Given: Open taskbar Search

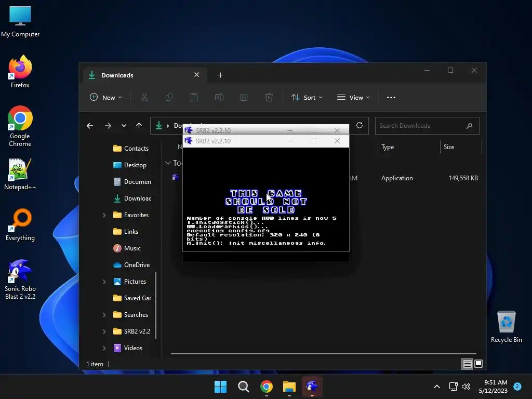Looking at the screenshot, I should (x=243, y=387).
